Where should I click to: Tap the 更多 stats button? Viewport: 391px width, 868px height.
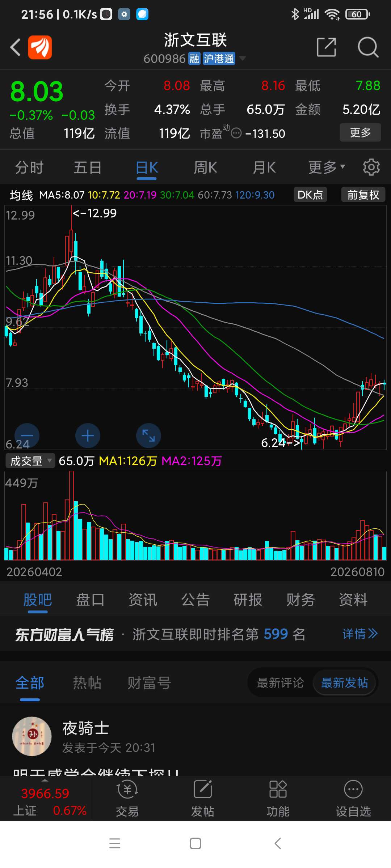pos(360,132)
